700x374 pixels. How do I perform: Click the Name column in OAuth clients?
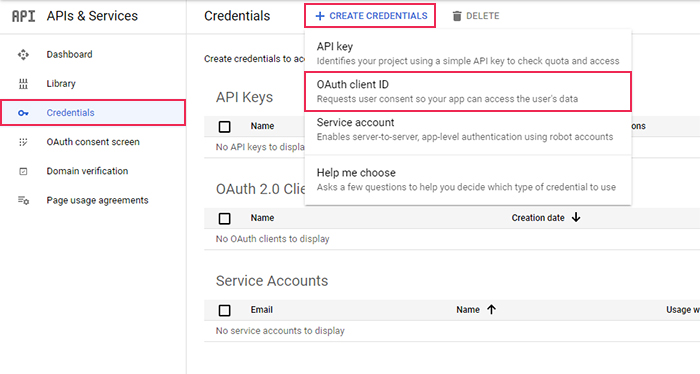coord(262,218)
